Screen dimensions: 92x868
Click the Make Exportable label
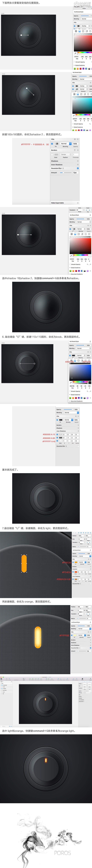(58, 203)
